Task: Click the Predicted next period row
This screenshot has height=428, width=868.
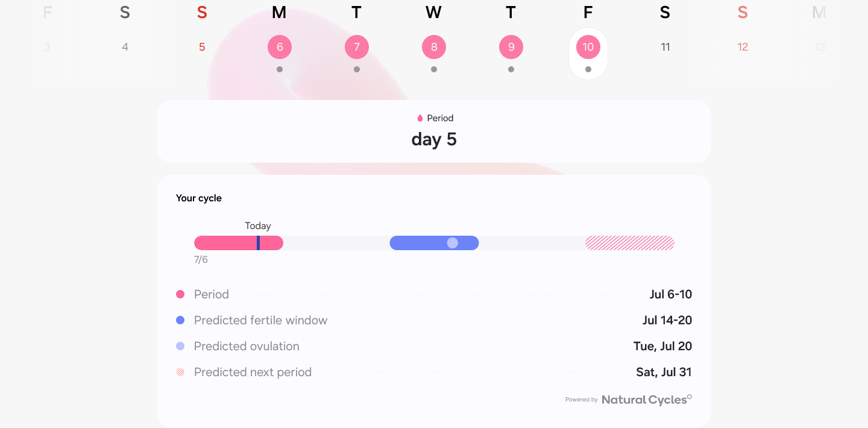Action: click(434, 372)
